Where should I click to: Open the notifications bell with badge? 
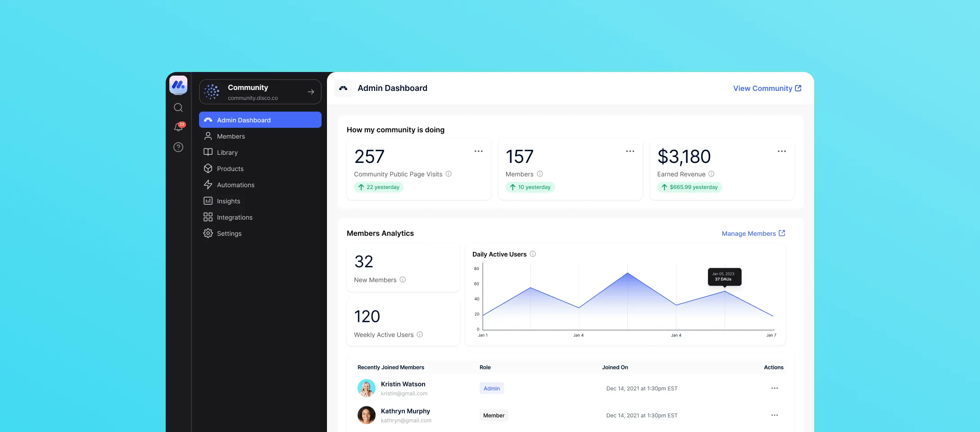coord(178,127)
